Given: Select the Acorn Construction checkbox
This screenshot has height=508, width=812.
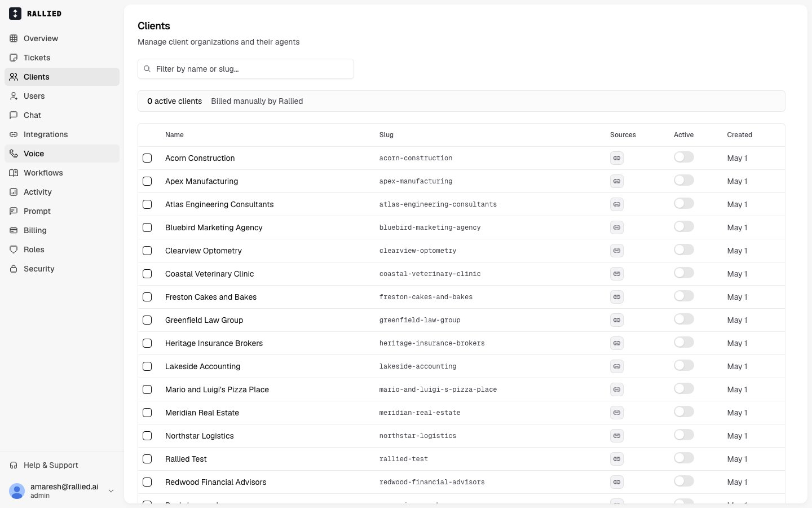Looking at the screenshot, I should 147,158.
